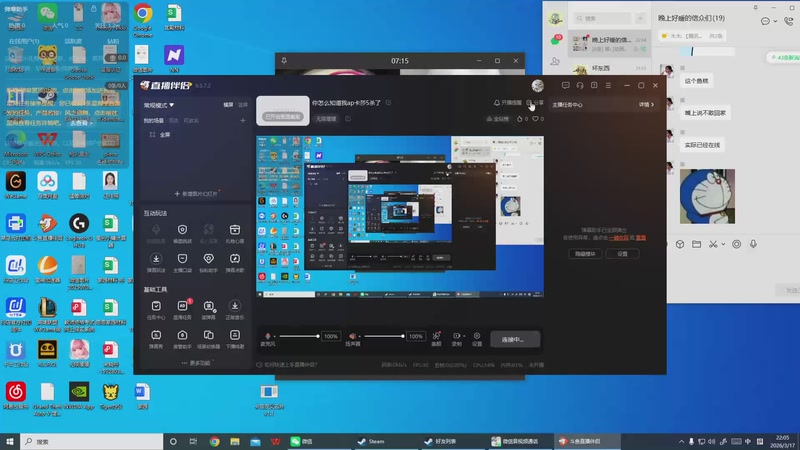The width and height of the screenshot is (800, 450).
Task: Open 设置 gear next to 录制
Action: 477,336
